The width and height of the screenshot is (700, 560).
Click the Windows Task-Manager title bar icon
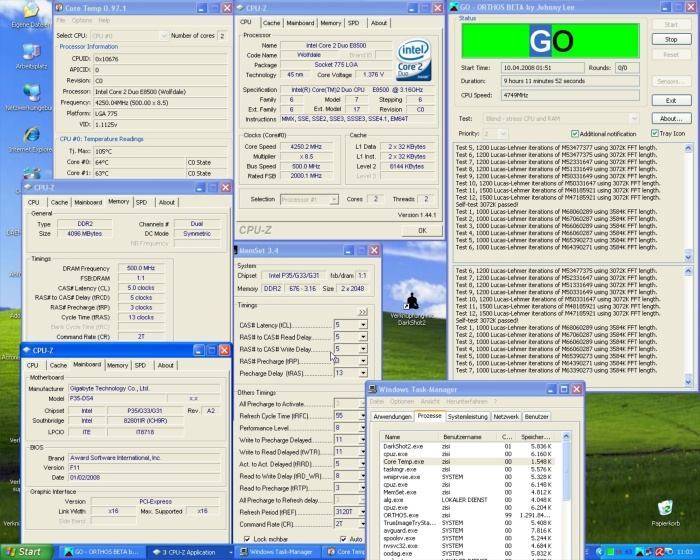point(373,389)
